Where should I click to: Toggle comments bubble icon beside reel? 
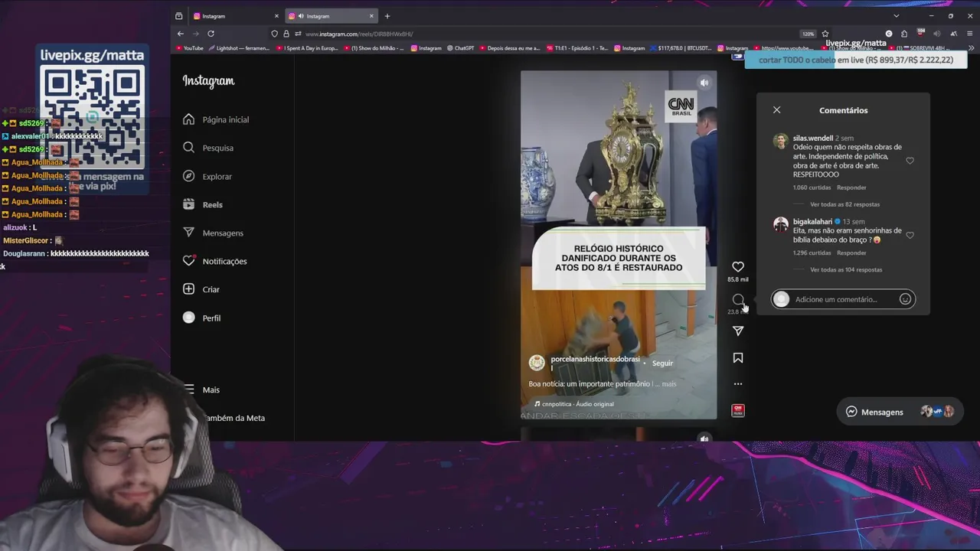[738, 299]
